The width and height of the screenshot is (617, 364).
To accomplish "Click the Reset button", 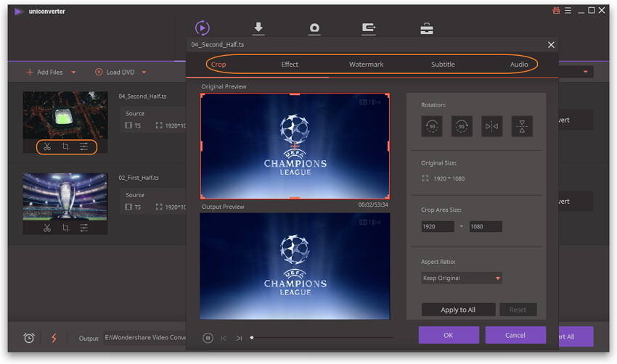I will (x=518, y=310).
